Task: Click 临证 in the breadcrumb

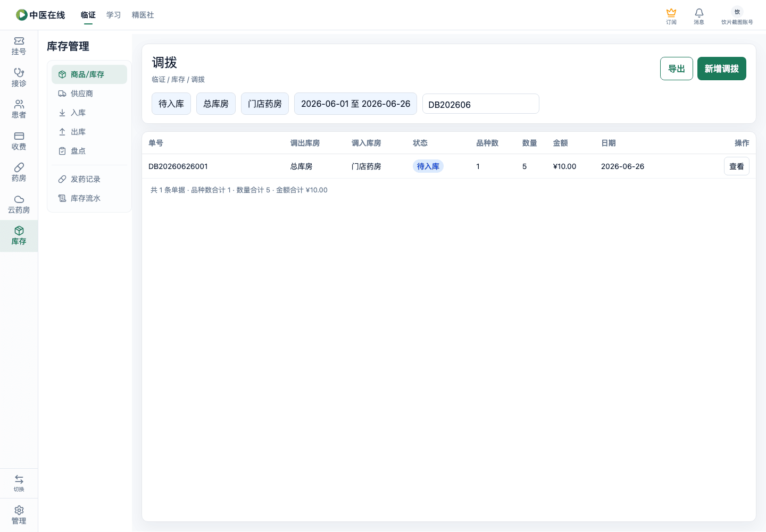Action: (x=159, y=80)
